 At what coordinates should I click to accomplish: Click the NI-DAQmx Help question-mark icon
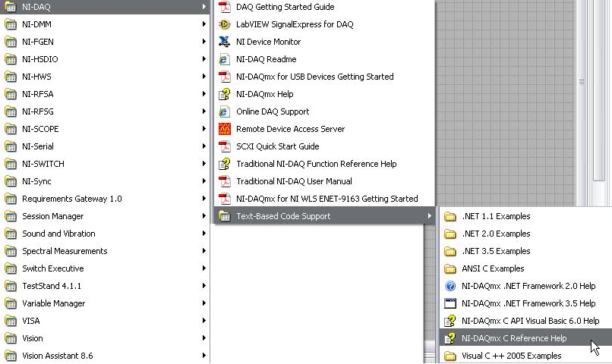[225, 94]
